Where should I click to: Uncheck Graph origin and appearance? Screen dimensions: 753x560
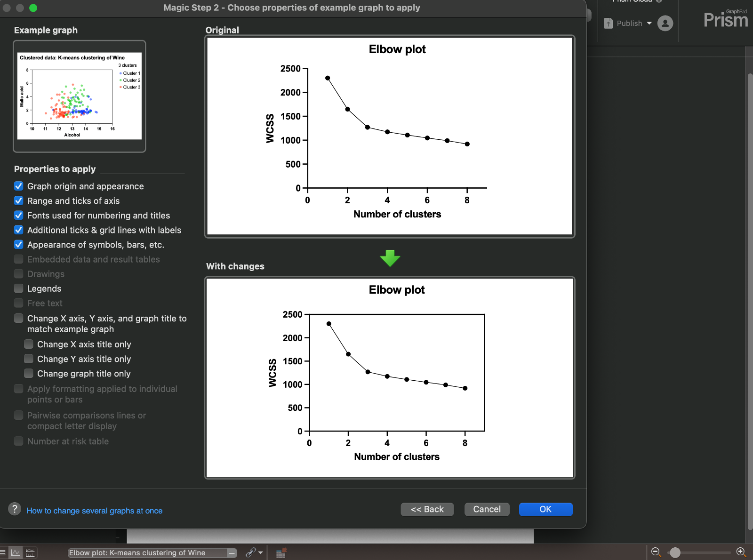tap(19, 186)
